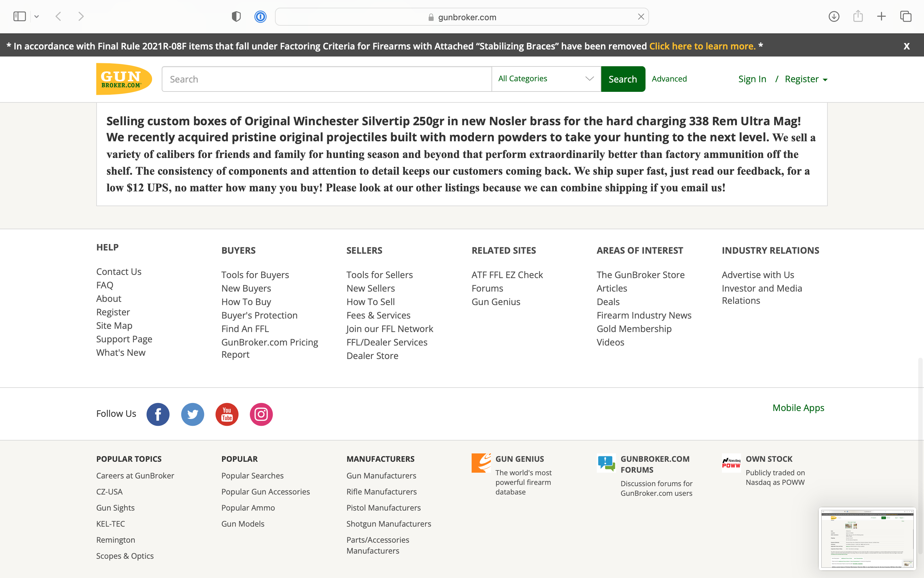Open Firearm Industry News
924x578 pixels.
[644, 315]
